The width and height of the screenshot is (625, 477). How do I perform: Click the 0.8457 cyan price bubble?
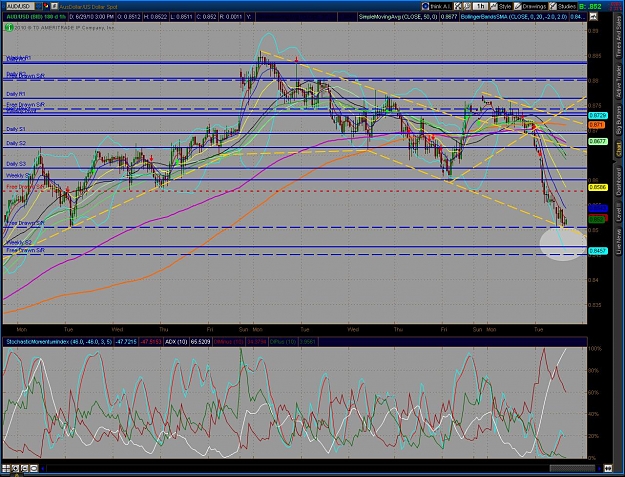[598, 251]
